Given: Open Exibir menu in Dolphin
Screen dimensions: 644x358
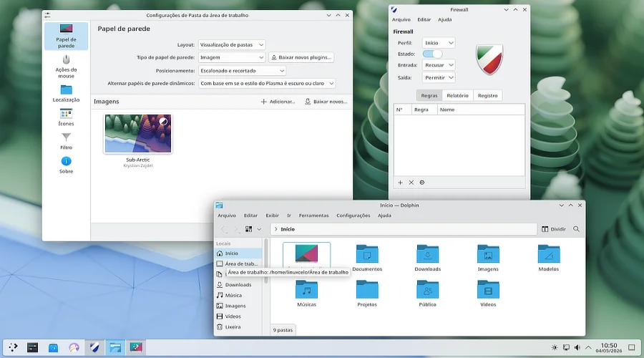Looking at the screenshot, I should point(273,216).
